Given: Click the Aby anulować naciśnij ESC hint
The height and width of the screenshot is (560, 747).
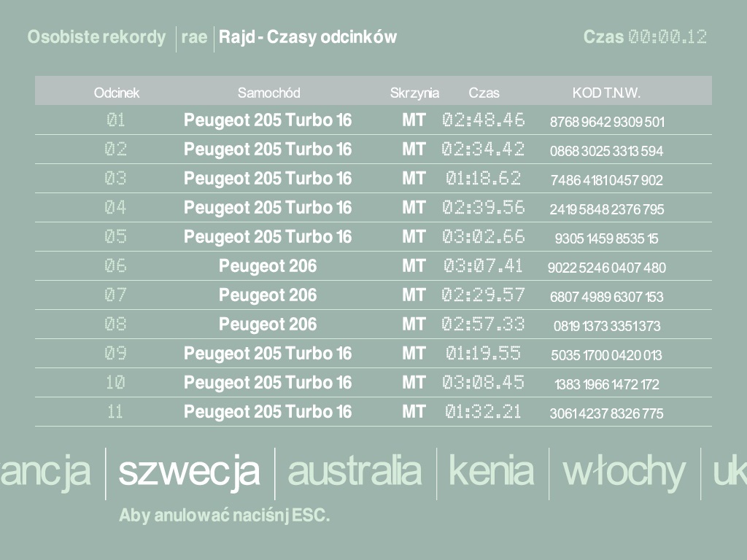Looking at the screenshot, I should pyautogui.click(x=225, y=516).
